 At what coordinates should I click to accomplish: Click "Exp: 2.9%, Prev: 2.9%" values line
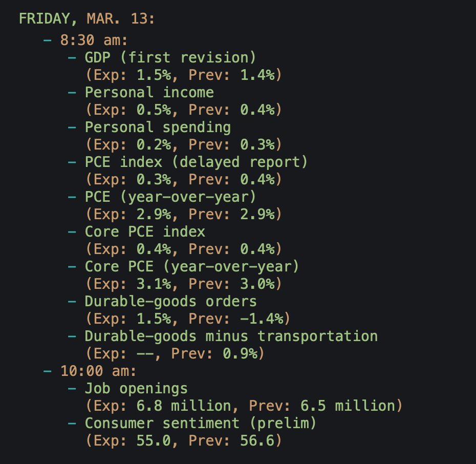pos(183,214)
